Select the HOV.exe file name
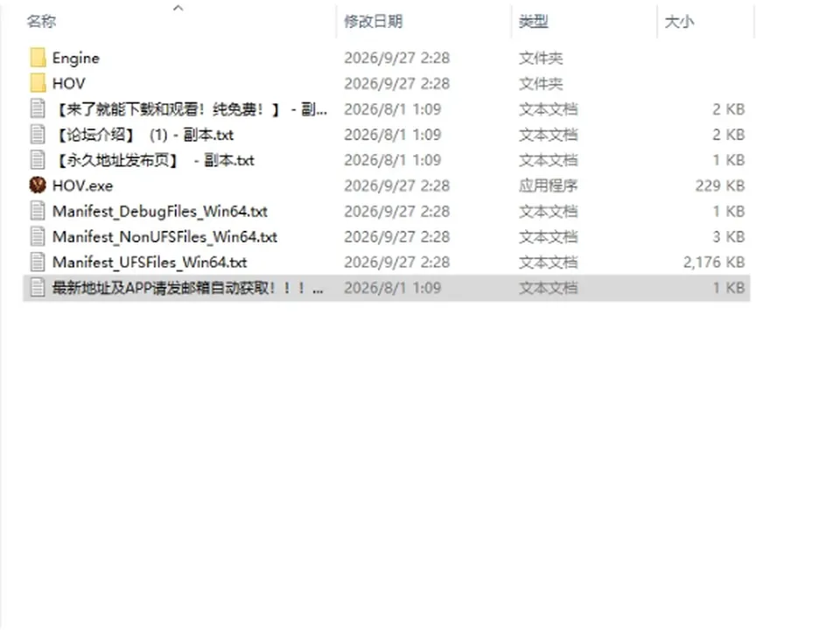 click(82, 185)
